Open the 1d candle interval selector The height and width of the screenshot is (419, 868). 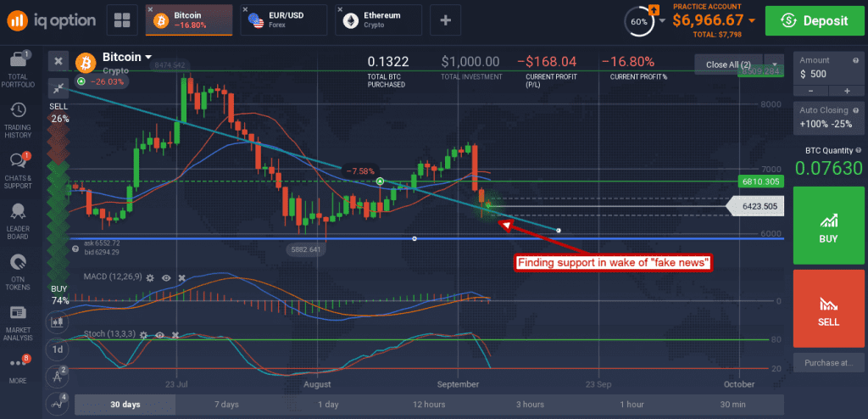coord(57,349)
